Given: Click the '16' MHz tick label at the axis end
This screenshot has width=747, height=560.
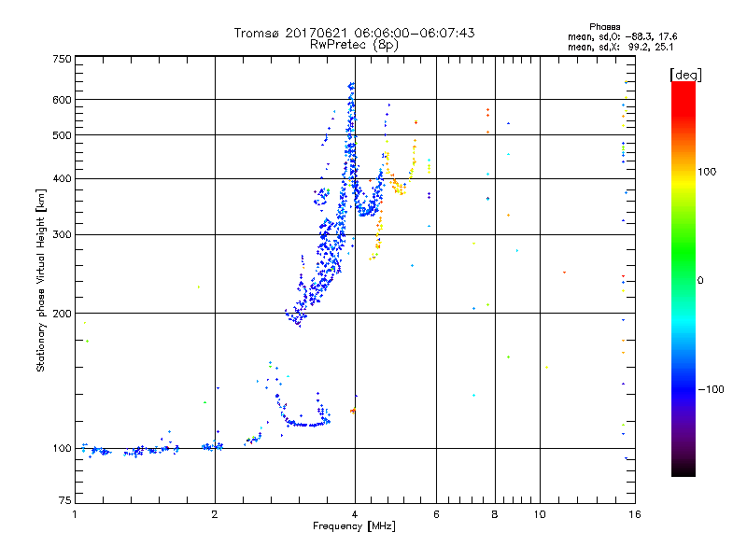Looking at the screenshot, I should click(x=635, y=514).
